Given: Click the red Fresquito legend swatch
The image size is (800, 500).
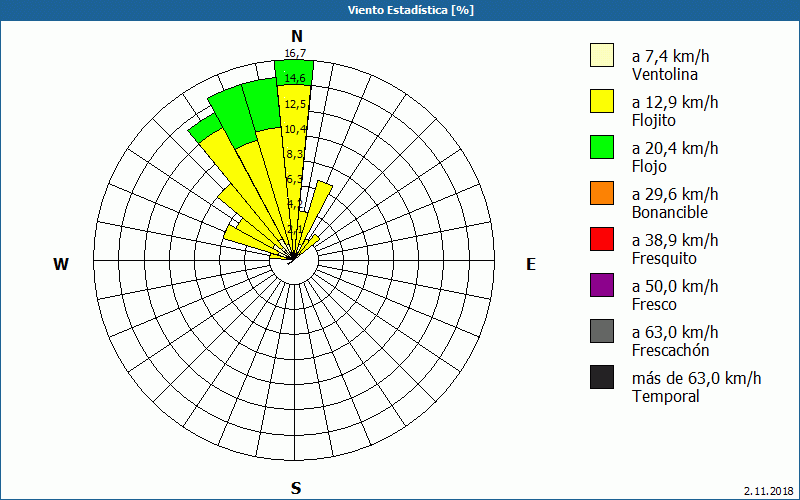Looking at the screenshot, I should [602, 239].
